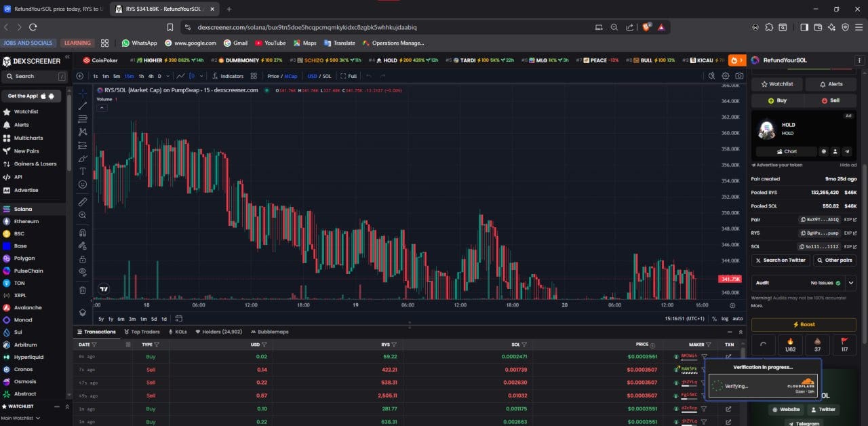
Task: Add RefundYourSOL to Watchlist in right panel
Action: 776,84
